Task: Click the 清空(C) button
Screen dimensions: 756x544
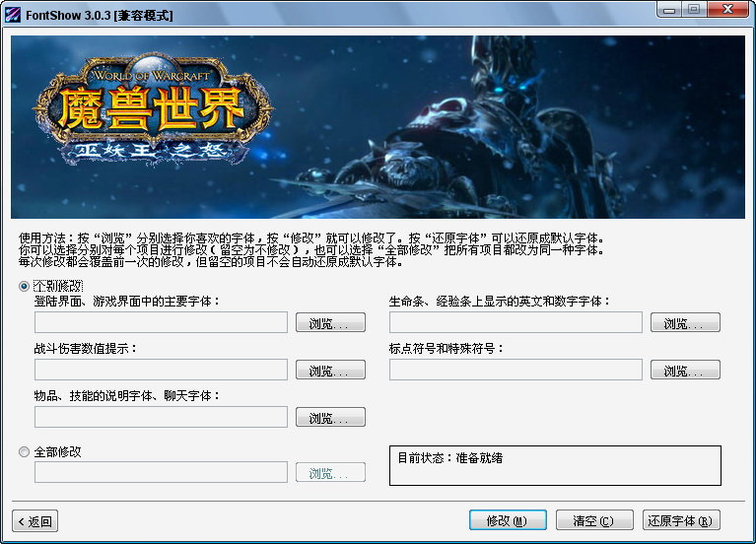Action: click(x=594, y=520)
